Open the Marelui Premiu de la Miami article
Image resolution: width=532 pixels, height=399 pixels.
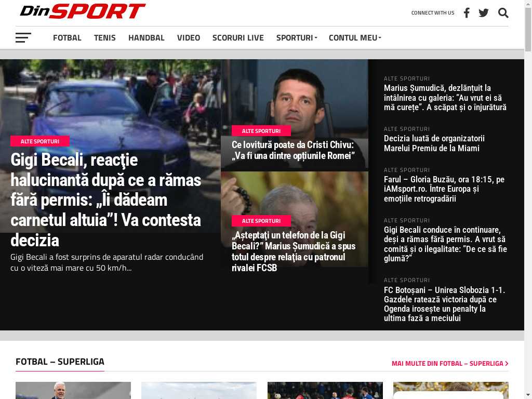pos(434,143)
